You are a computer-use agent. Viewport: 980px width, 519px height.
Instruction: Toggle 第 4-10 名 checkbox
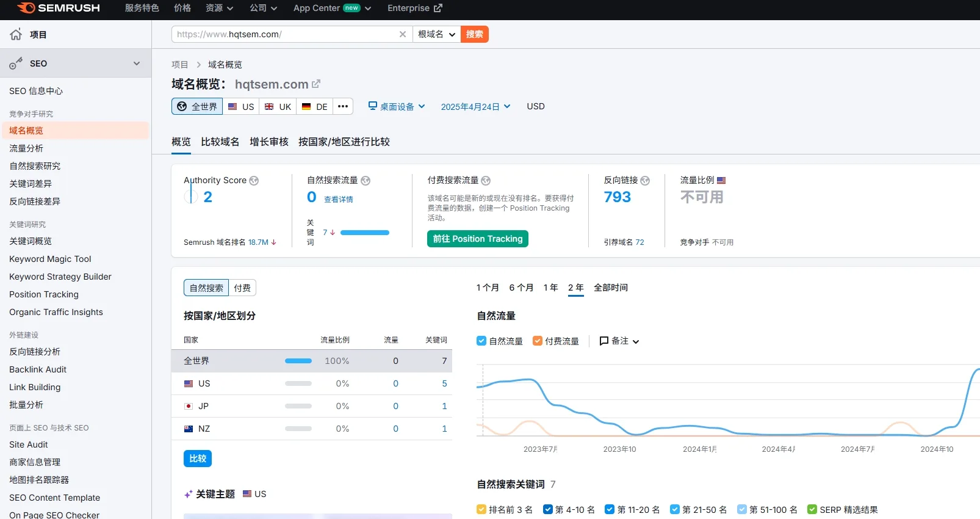point(548,509)
